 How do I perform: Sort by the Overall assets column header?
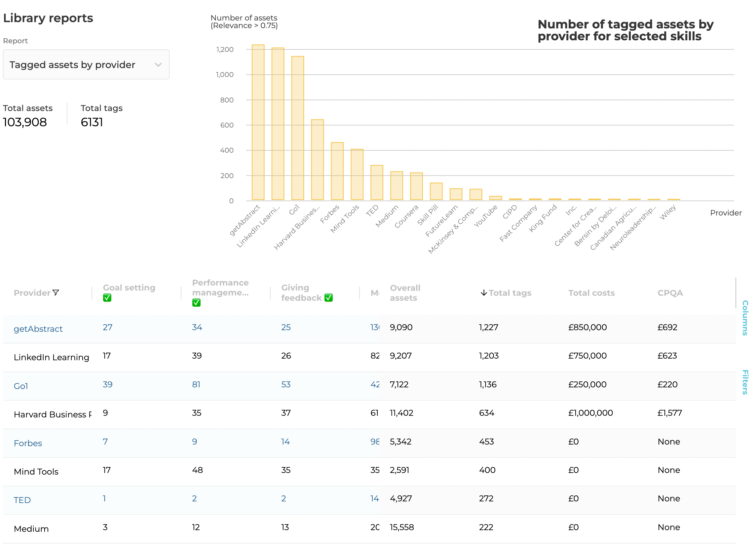405,293
